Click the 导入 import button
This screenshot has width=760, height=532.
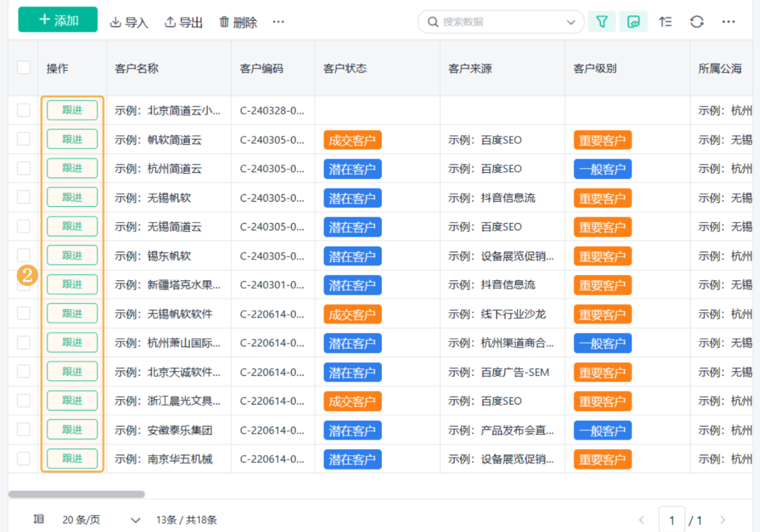(129, 22)
